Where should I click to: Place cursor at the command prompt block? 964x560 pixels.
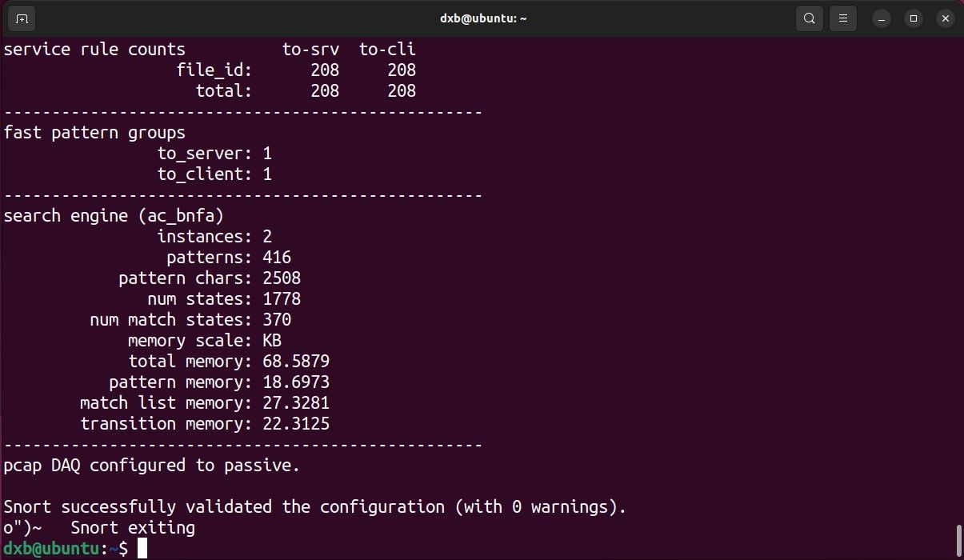pyautogui.click(x=142, y=549)
